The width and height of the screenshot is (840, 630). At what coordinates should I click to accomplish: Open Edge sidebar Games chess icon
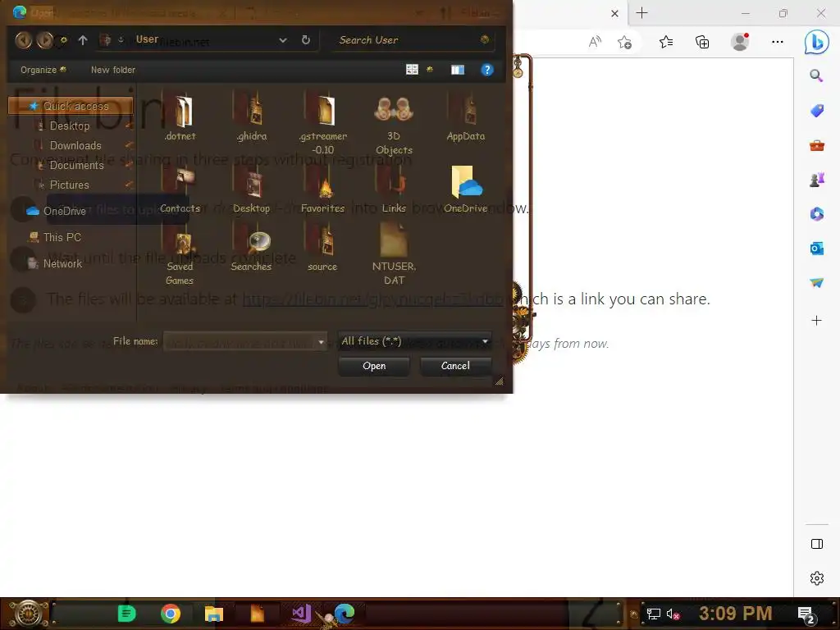(x=816, y=180)
